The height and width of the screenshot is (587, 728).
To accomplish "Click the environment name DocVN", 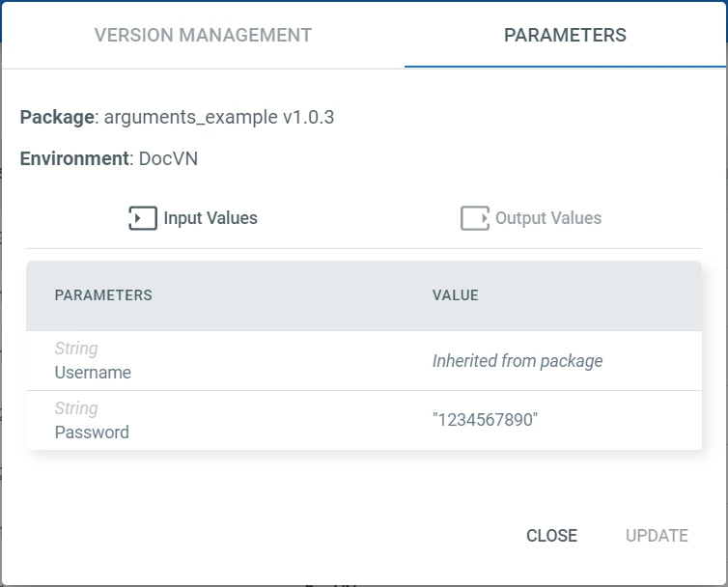I will pyautogui.click(x=168, y=159).
